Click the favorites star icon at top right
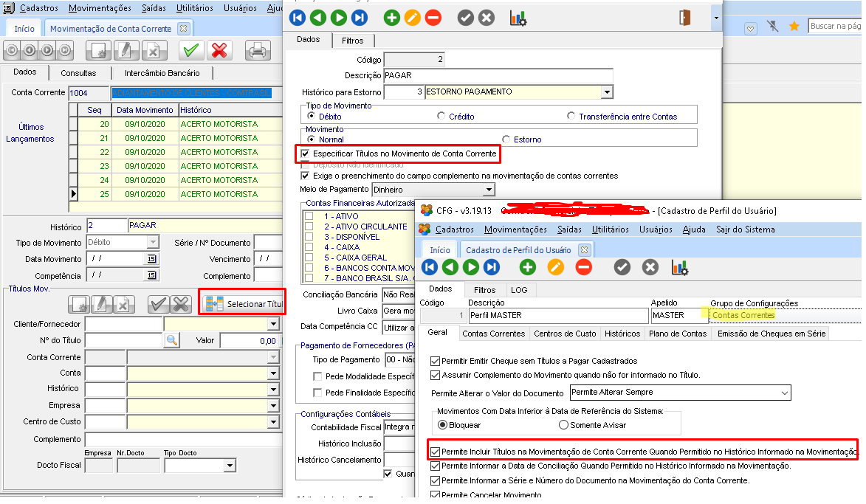The image size is (866, 504). click(x=794, y=27)
